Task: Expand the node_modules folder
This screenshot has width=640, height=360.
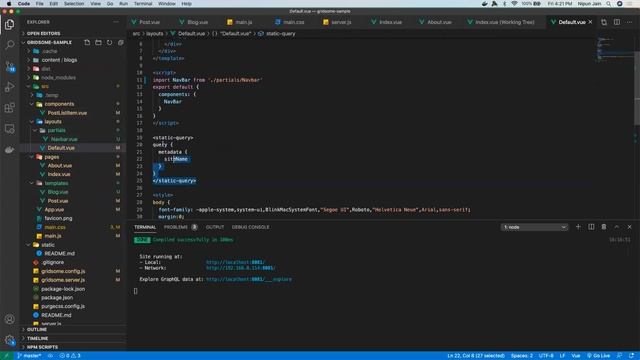Action: tap(58, 78)
